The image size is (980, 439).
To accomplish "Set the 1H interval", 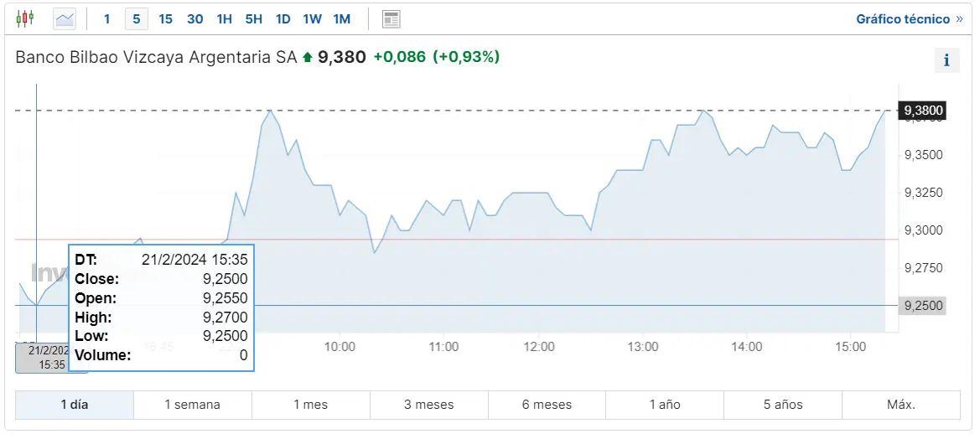I will coord(224,18).
